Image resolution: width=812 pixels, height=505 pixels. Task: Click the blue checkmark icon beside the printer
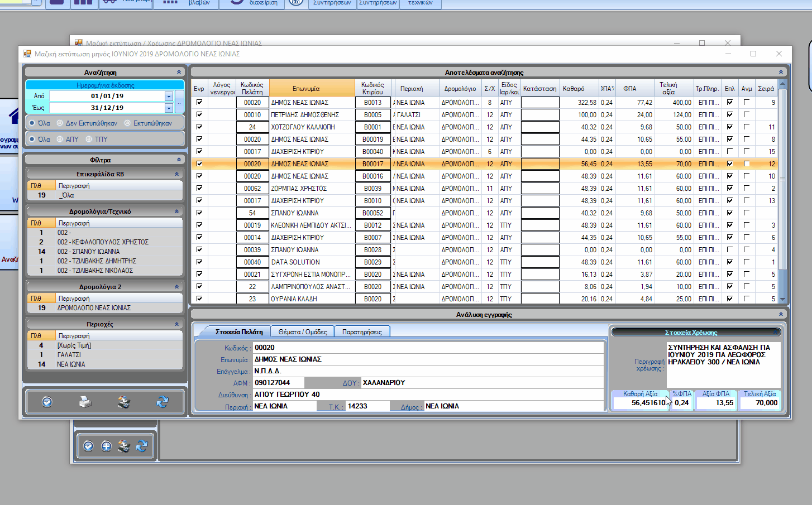point(47,402)
